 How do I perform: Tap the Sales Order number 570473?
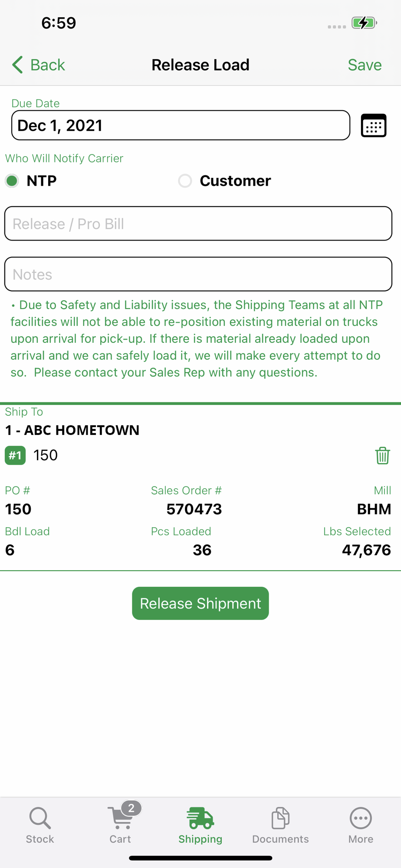[194, 509]
